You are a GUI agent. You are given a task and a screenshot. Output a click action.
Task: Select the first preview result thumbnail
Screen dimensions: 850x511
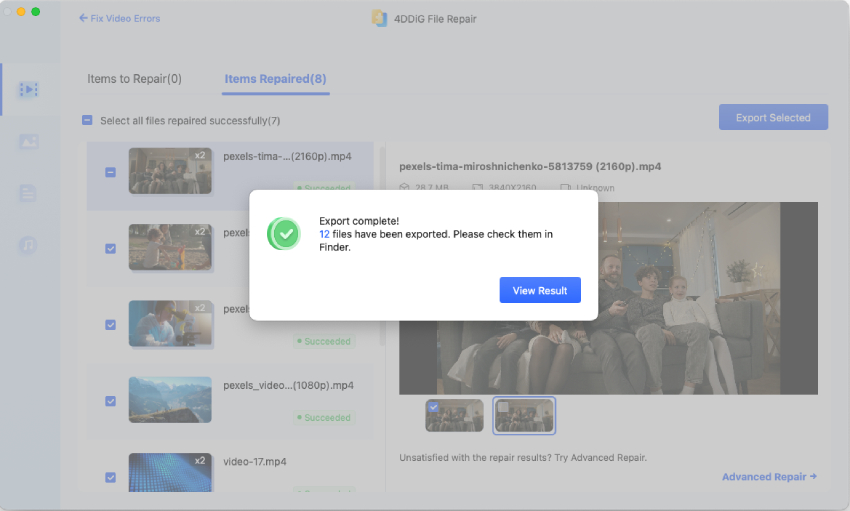(454, 416)
